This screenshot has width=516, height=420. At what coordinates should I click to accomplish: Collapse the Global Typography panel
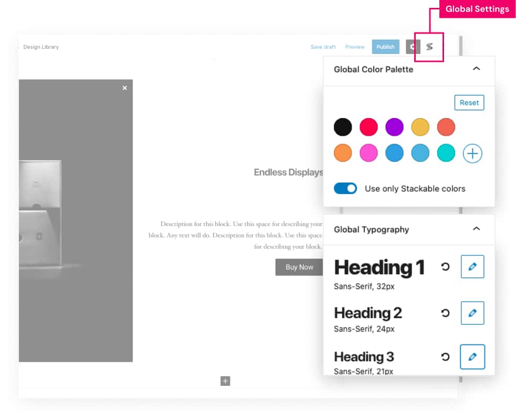click(x=476, y=229)
